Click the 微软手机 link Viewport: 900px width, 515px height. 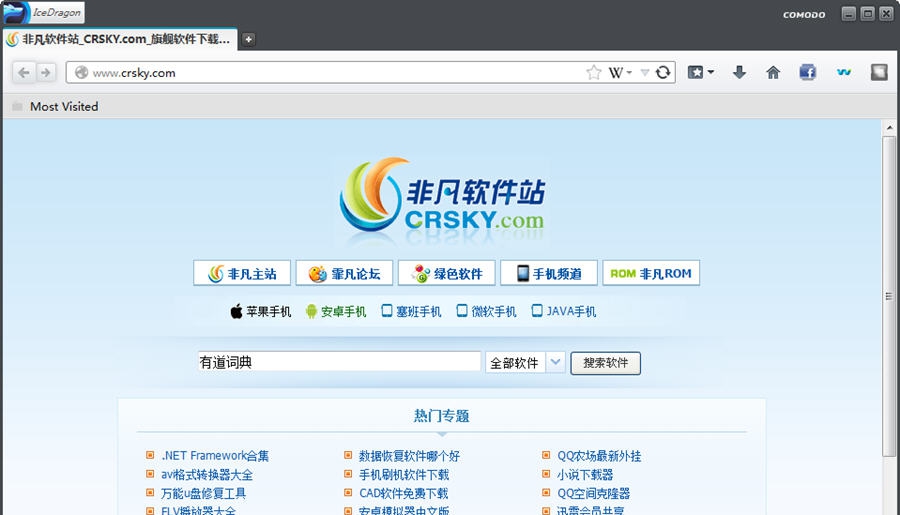(x=486, y=312)
